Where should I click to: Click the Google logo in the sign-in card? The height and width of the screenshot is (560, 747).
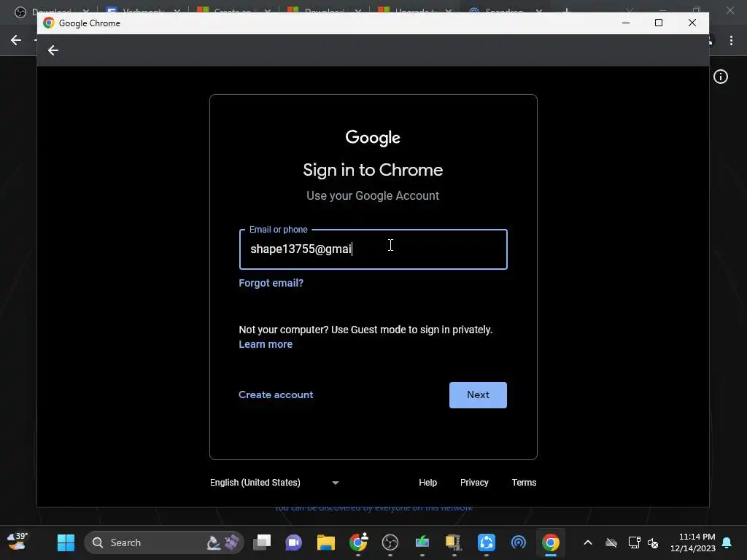click(373, 138)
